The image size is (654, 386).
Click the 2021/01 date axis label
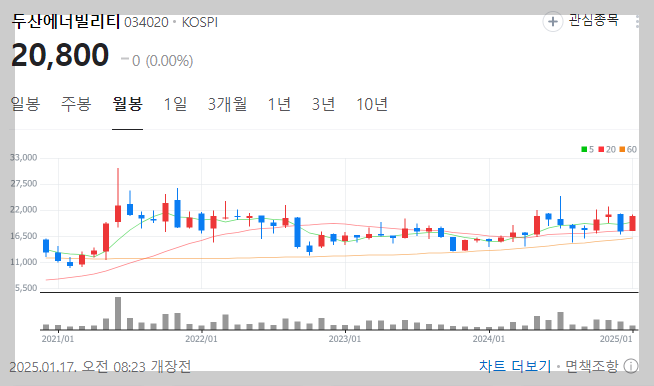[x=58, y=339]
